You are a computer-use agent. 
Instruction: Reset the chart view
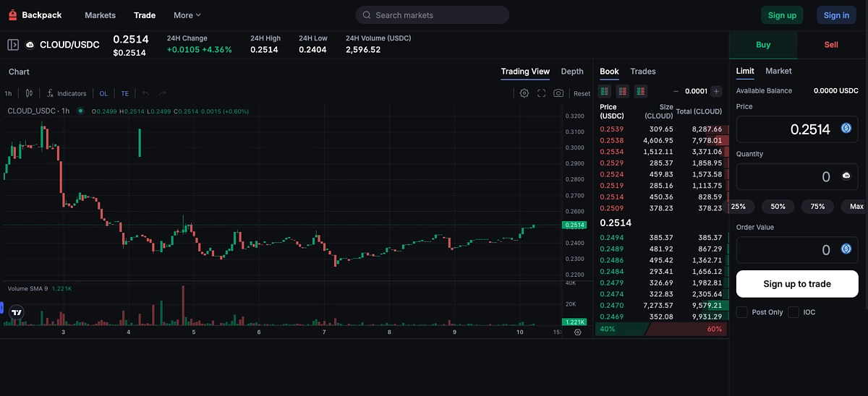(x=582, y=93)
